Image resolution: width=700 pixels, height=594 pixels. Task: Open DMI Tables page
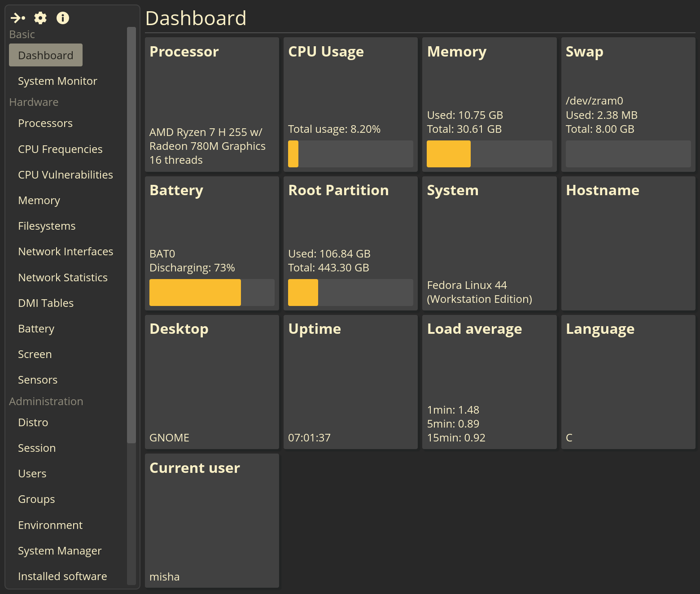click(x=46, y=303)
